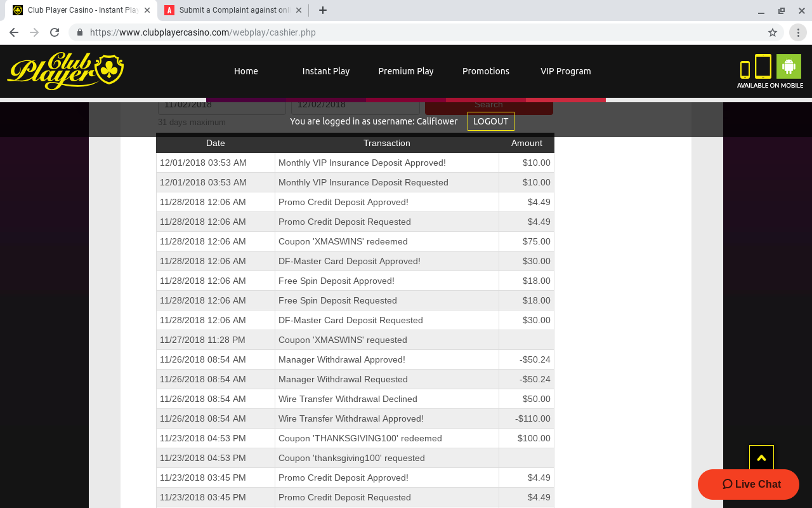Image resolution: width=812 pixels, height=508 pixels.
Task: Open the Home menu item
Action: click(x=246, y=71)
